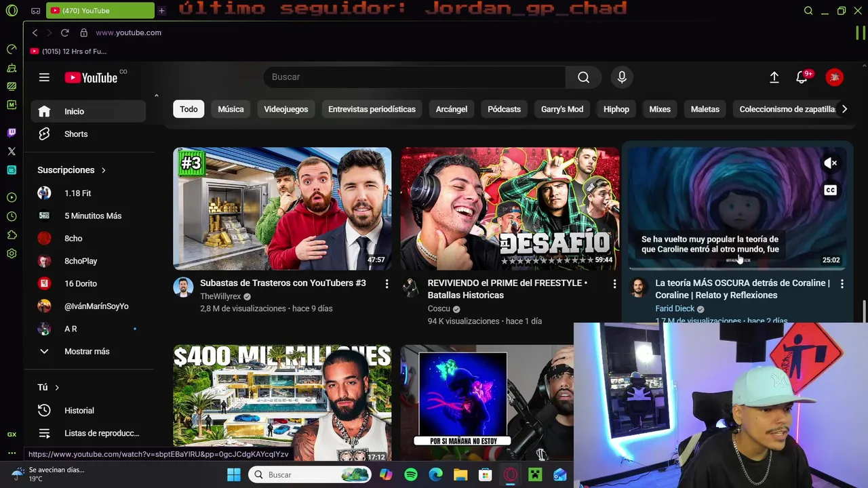Screen dimensions: 868x488
Task: Open YouTube hamburger guide menu
Action: [44, 77]
